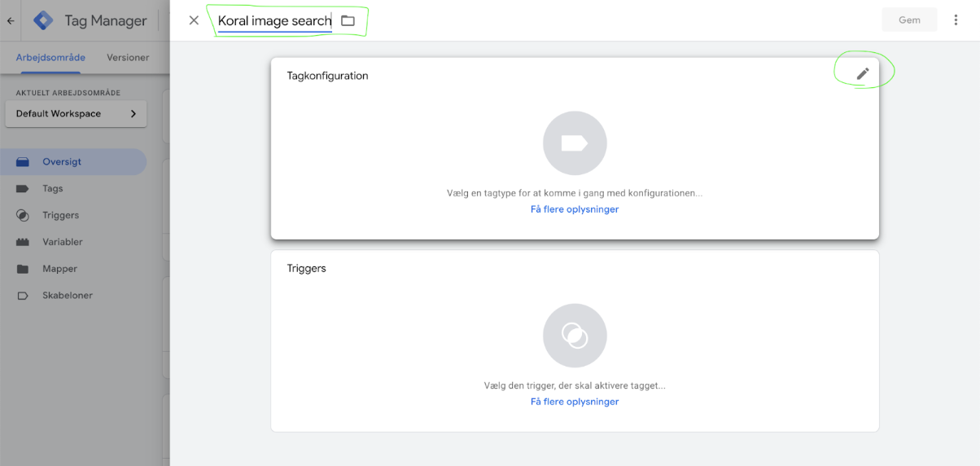
Task: Click the Variabler brick icon
Action: 23,242
